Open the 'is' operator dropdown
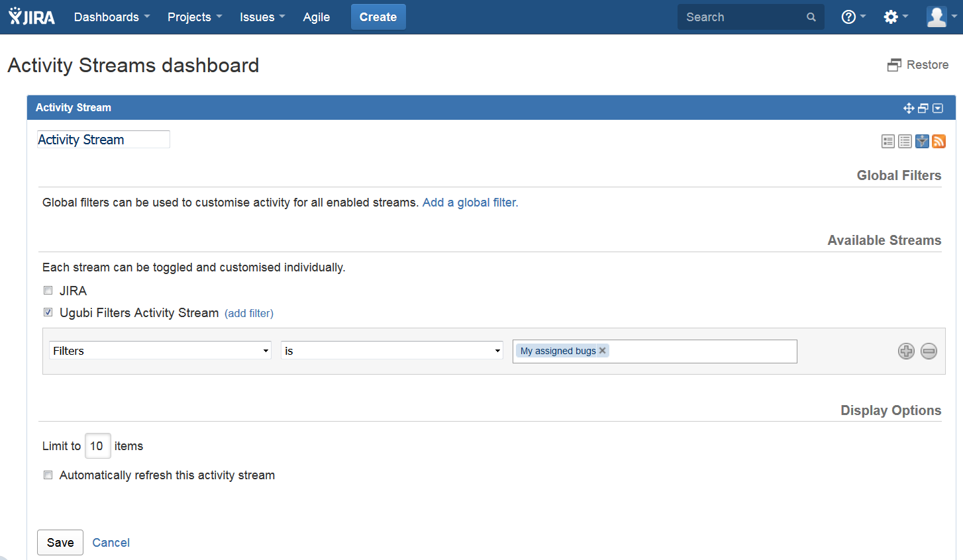The height and width of the screenshot is (560, 963). tap(391, 350)
